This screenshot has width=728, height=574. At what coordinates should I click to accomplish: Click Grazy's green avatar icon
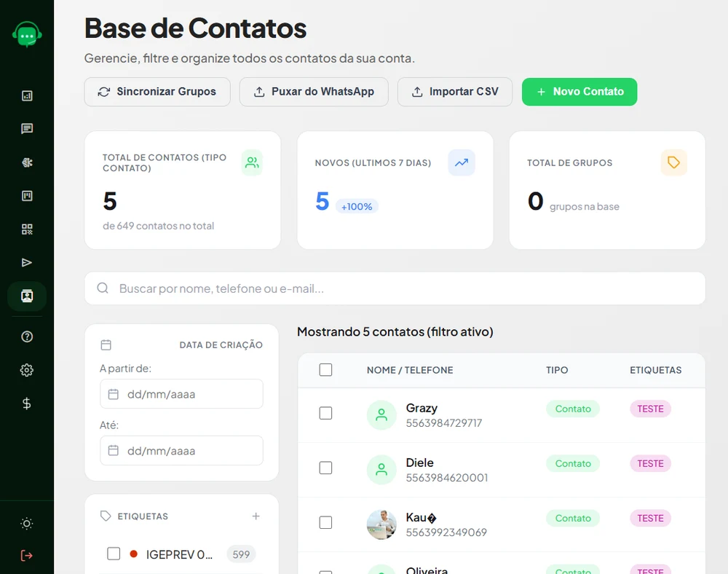[x=381, y=414]
